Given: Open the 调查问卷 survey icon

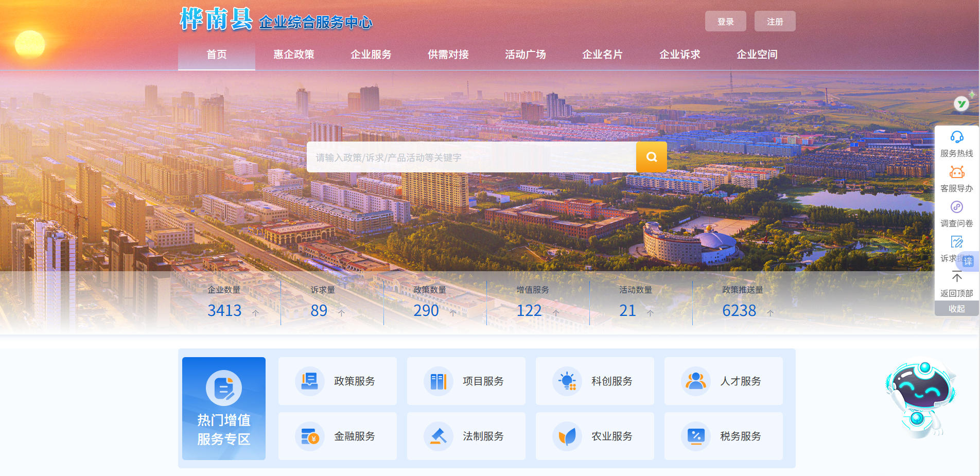Looking at the screenshot, I should tap(957, 207).
